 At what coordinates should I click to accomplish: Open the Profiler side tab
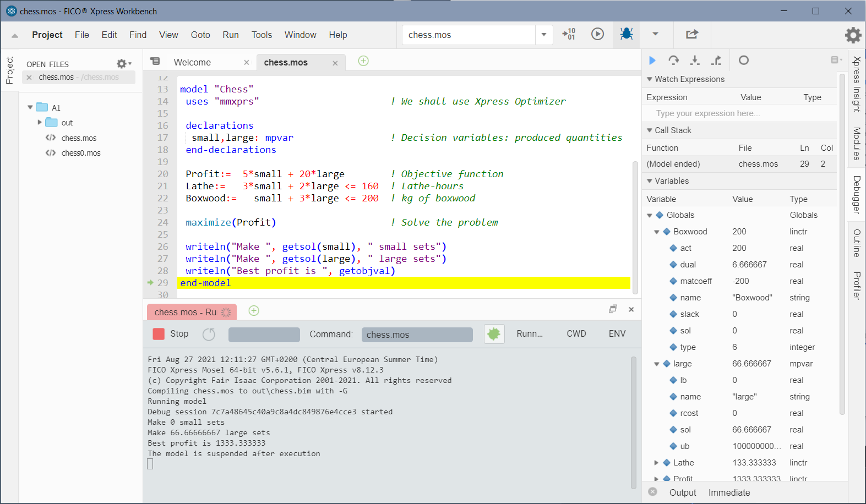click(857, 286)
